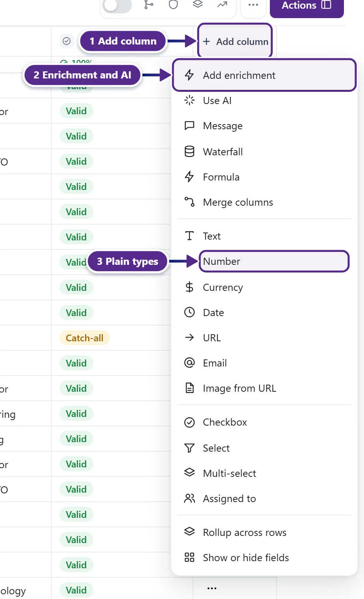
Task: Click the stacked layers icon in top toolbar
Action: pos(198,4)
